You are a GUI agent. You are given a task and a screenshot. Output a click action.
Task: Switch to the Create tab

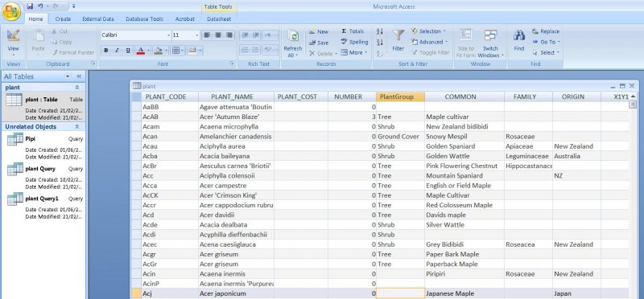[63, 18]
